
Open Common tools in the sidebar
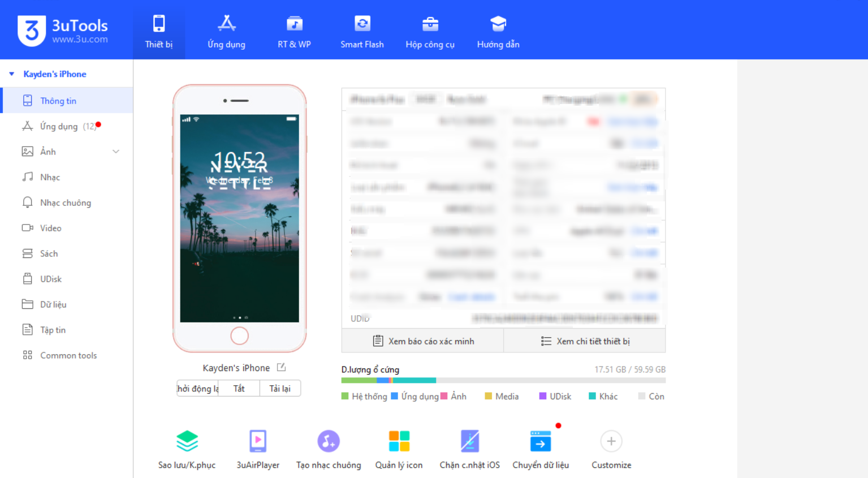click(x=68, y=355)
